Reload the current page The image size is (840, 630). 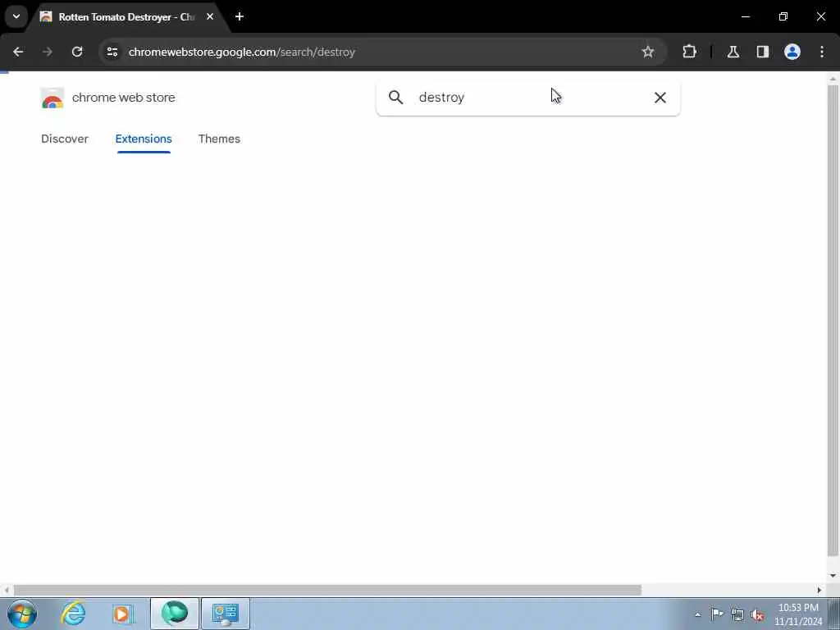click(x=77, y=52)
